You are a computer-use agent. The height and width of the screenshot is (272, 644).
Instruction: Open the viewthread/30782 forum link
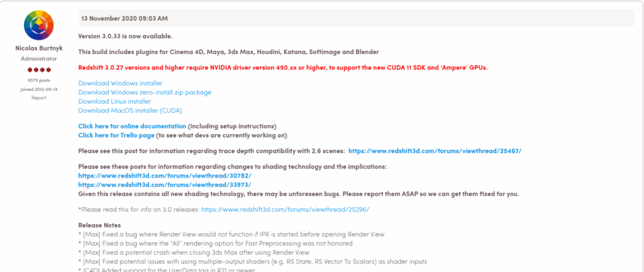pos(165,176)
